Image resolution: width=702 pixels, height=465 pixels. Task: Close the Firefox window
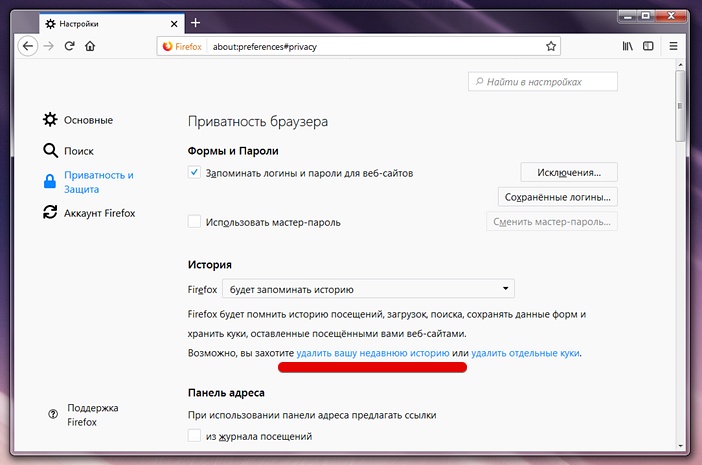click(671, 17)
